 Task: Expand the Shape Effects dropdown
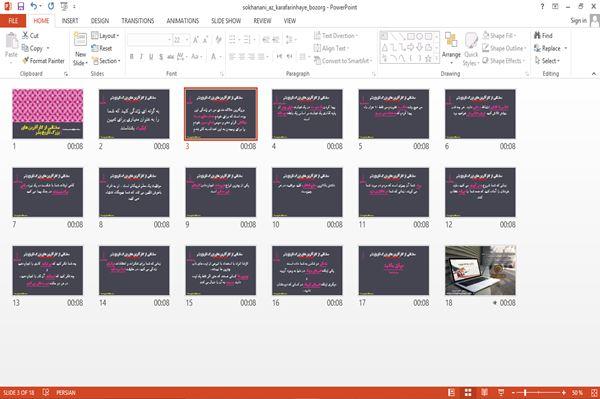(503, 61)
